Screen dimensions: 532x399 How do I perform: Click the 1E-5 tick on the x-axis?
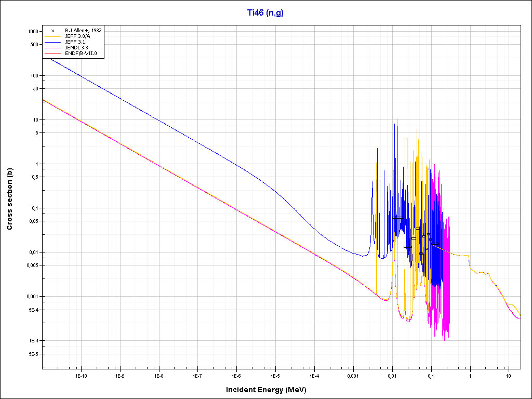pos(275,375)
